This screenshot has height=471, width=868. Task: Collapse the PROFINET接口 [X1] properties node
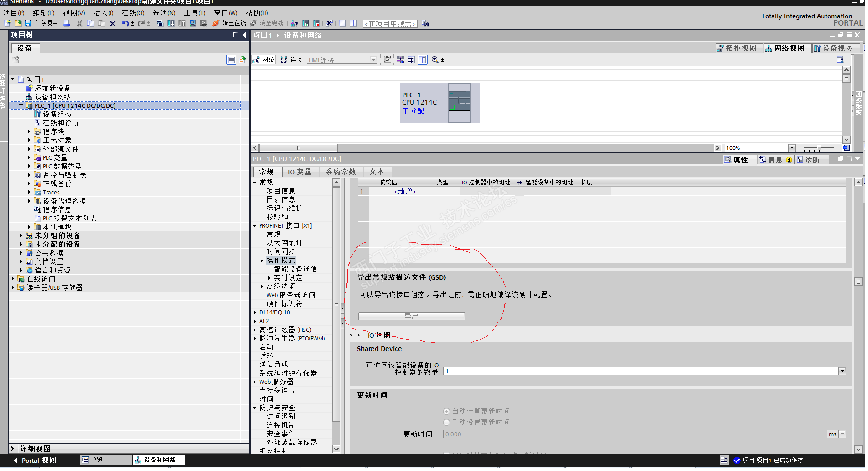pyautogui.click(x=255, y=226)
